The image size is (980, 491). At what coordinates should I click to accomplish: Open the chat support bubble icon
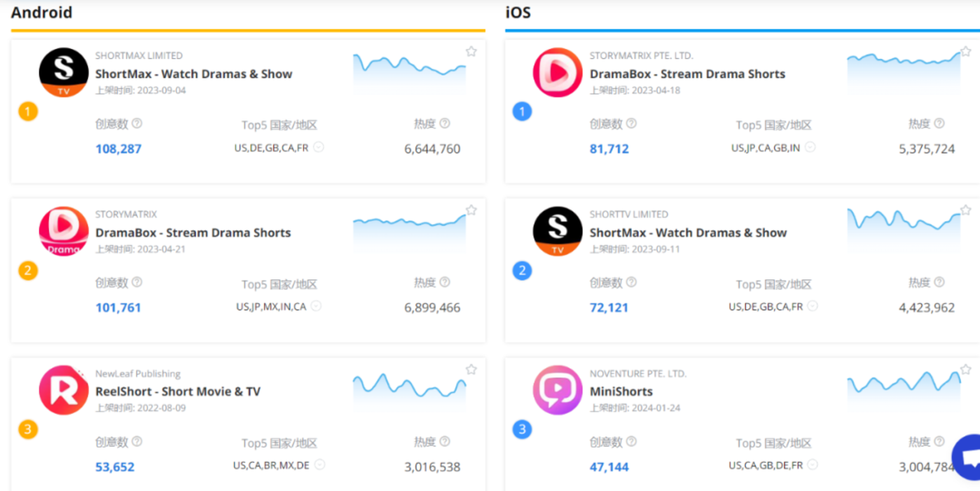click(969, 458)
